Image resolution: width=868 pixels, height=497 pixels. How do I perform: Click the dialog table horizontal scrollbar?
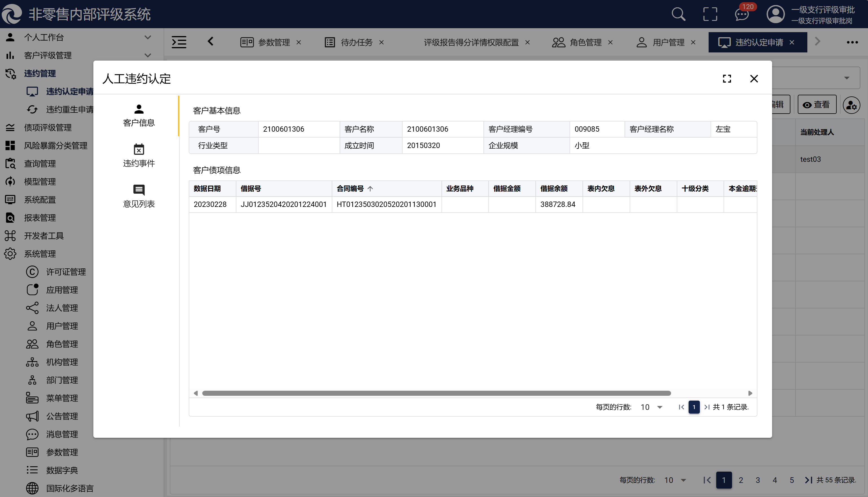tap(436, 393)
